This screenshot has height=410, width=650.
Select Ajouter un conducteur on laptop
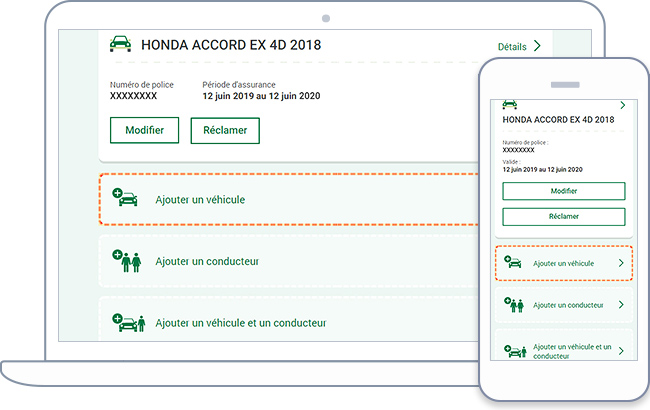(207, 262)
